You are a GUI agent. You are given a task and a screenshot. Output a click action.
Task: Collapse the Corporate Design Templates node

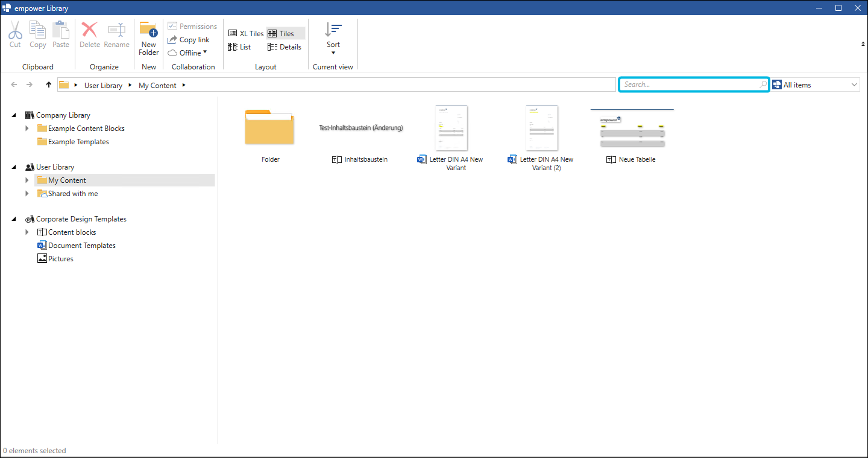pyautogui.click(x=14, y=219)
